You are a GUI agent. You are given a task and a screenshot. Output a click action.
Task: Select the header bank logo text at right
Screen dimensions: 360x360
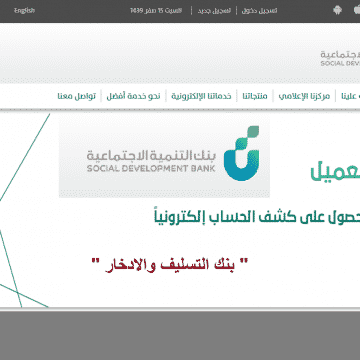[x=340, y=58]
